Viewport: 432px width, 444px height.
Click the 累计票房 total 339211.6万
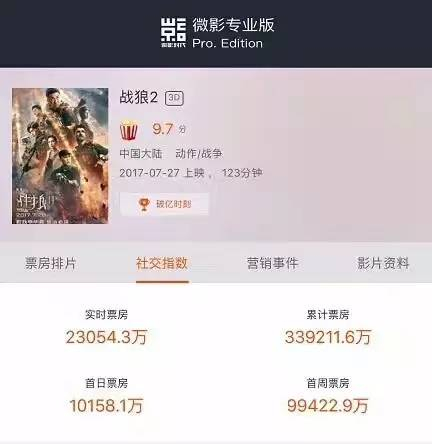coord(328,337)
